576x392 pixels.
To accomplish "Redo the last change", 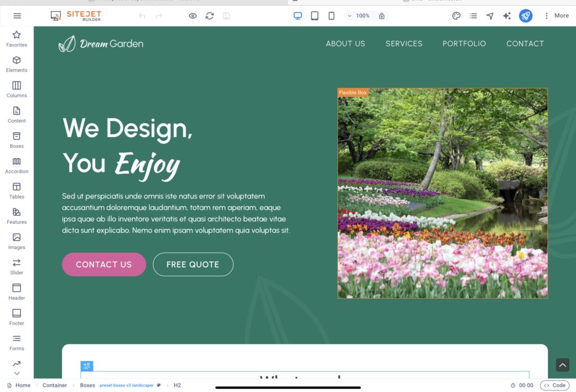I will (159, 16).
